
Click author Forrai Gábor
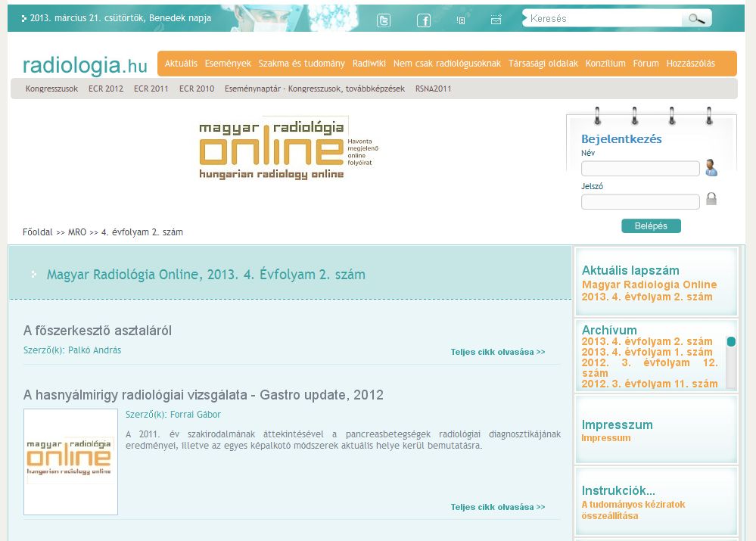(x=195, y=414)
